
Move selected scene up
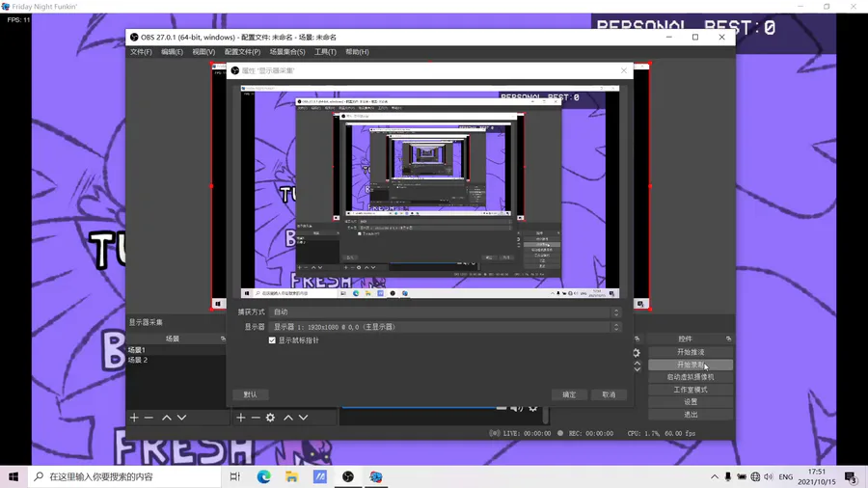coord(167,418)
